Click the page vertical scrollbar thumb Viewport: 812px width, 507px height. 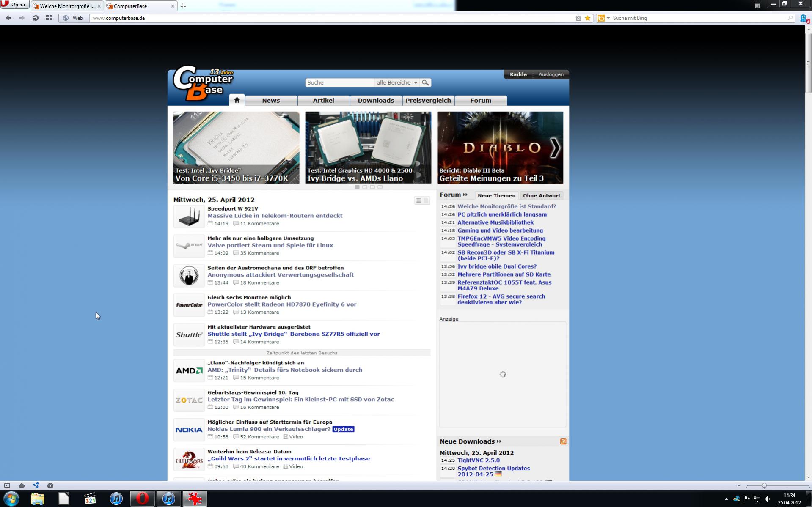coord(808,63)
